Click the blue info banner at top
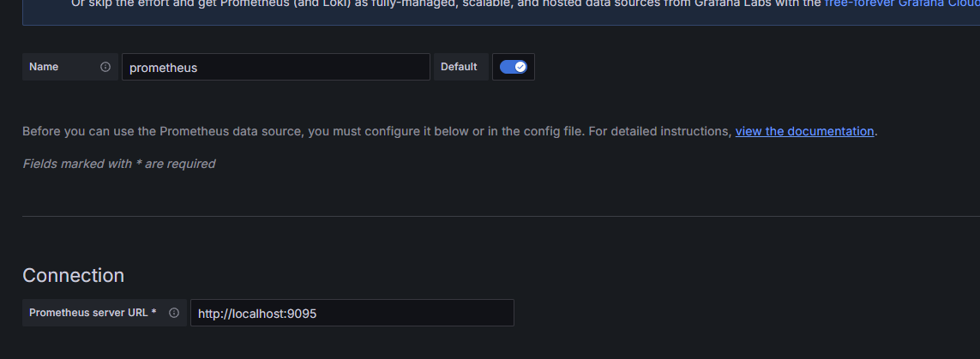The width and height of the screenshot is (980, 359). pyautogui.click(x=429, y=10)
